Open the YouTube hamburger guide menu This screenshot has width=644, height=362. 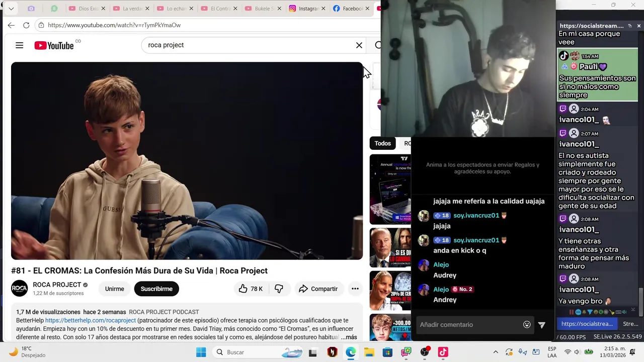[x=19, y=45]
